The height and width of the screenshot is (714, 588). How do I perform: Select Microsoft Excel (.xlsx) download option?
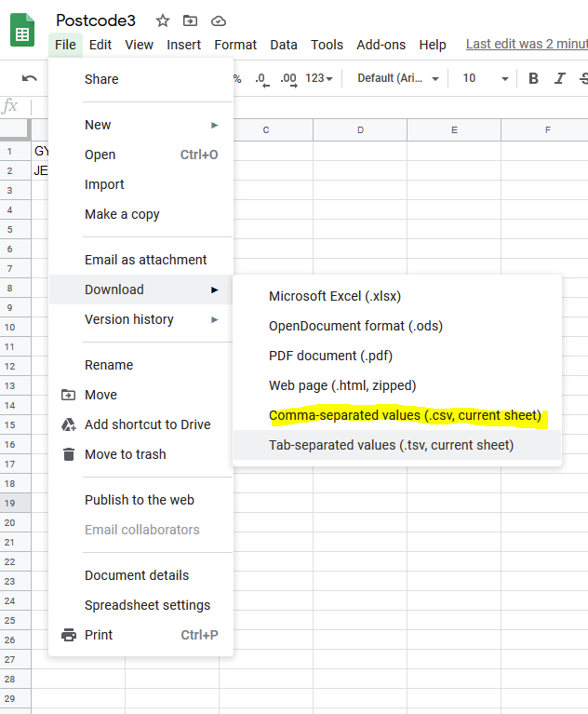tap(334, 296)
